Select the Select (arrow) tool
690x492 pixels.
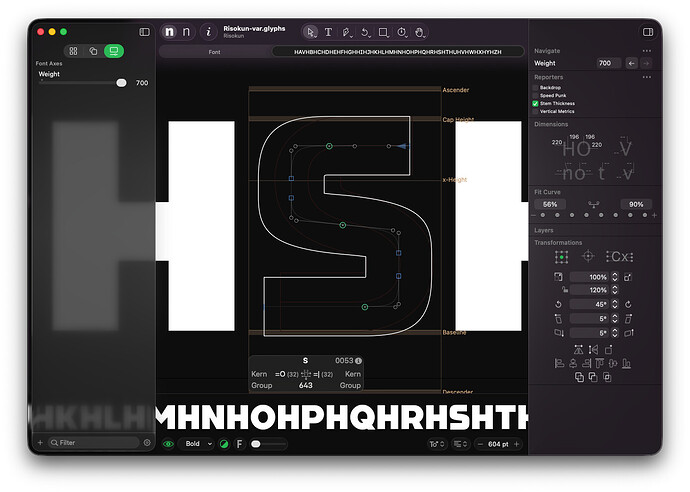pos(310,32)
